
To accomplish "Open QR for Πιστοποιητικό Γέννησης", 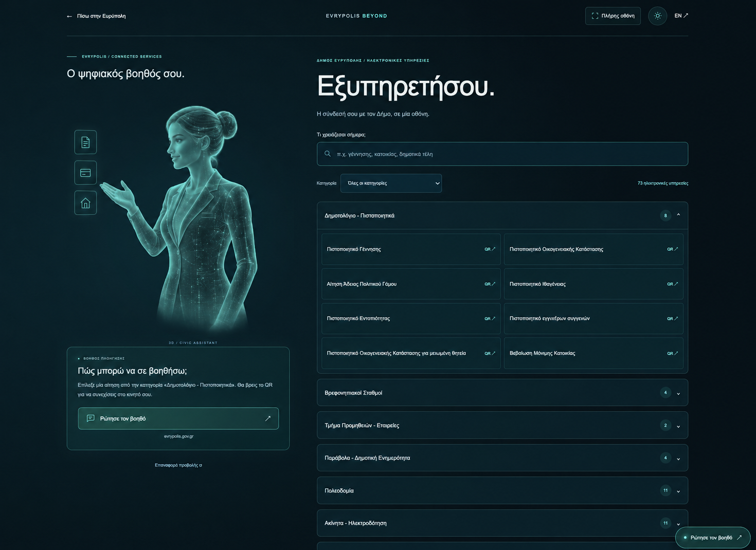I will coord(490,249).
